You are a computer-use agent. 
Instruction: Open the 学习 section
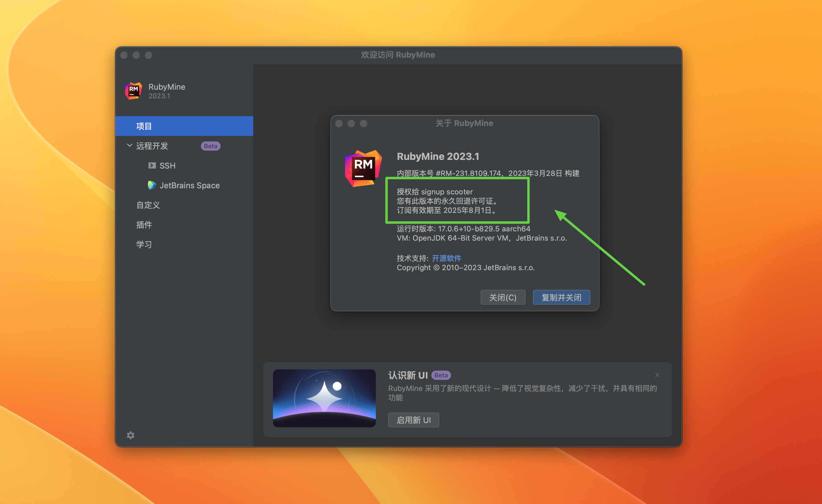tap(144, 244)
